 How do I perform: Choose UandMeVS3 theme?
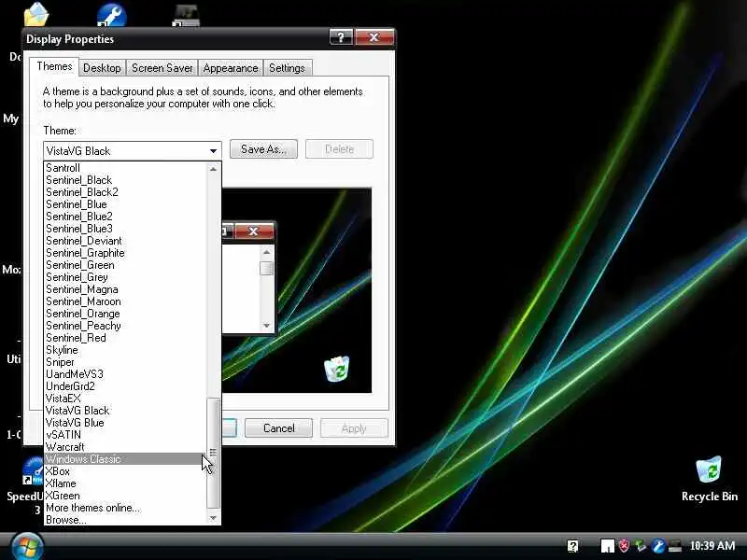(x=126, y=374)
